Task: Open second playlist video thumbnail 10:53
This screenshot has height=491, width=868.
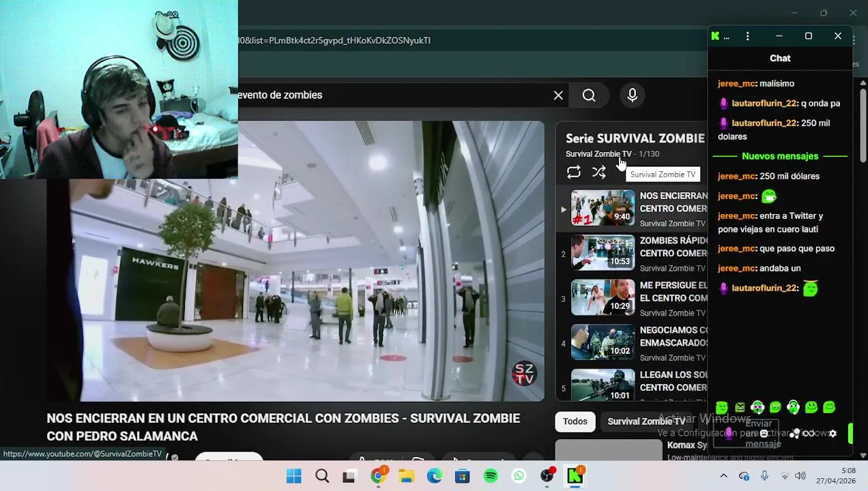Action: (603, 252)
